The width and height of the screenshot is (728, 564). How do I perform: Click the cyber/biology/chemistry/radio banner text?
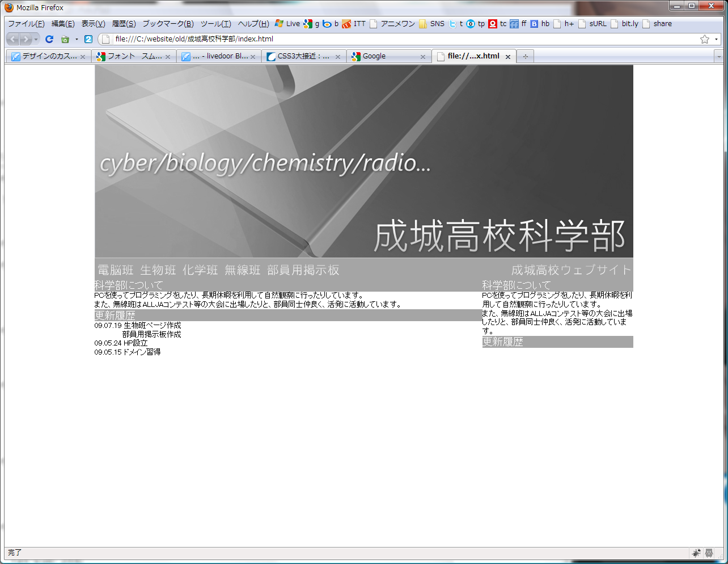[x=265, y=163]
